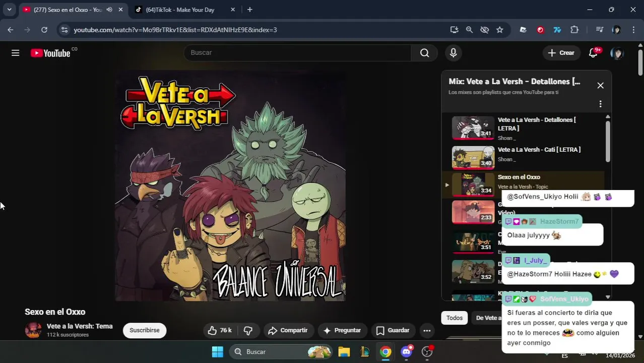
Task: Click the Guardar save button
Action: pos(393,330)
